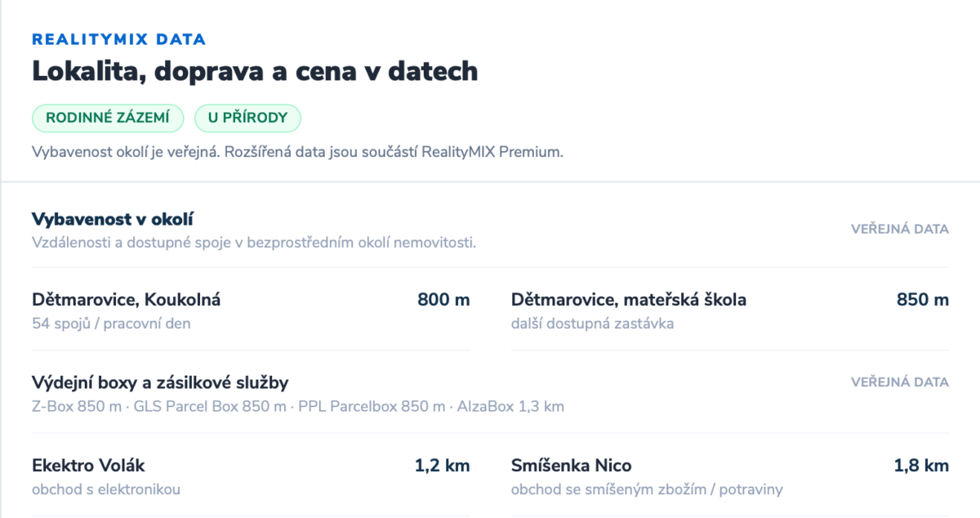The width and height of the screenshot is (980, 518).
Task: Click VEŘEJNÁ DATA badge beside Výdejní boxy
Action: [x=900, y=382]
